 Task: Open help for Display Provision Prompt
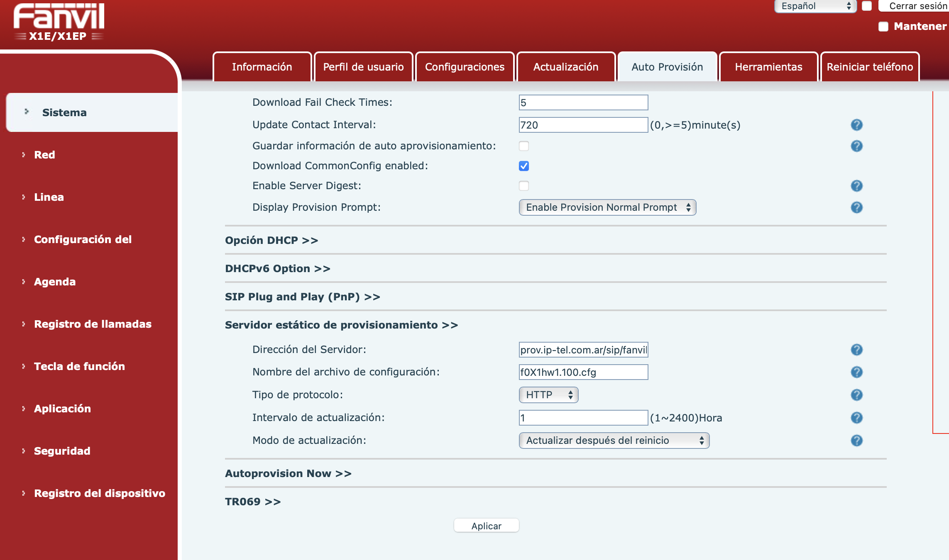click(x=856, y=207)
